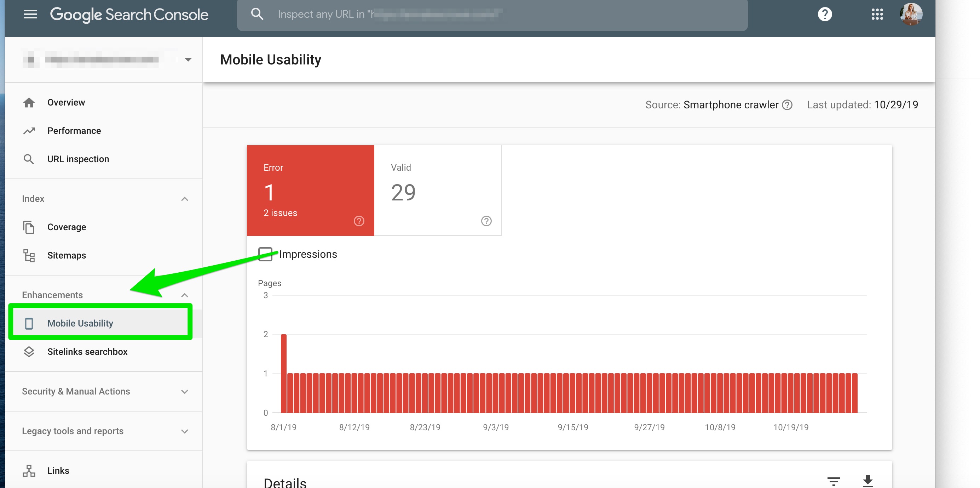Focus the Inspect any URL search field
Image resolution: width=980 pixels, height=488 pixels.
tap(492, 15)
